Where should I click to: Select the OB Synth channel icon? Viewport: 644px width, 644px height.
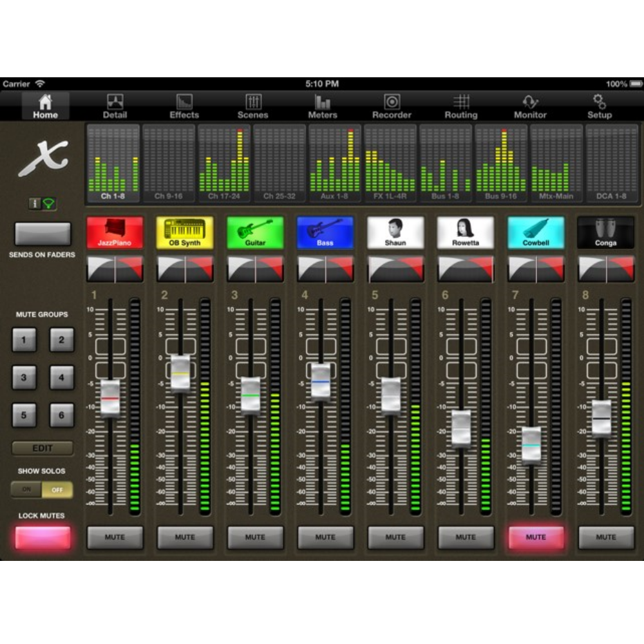(184, 232)
